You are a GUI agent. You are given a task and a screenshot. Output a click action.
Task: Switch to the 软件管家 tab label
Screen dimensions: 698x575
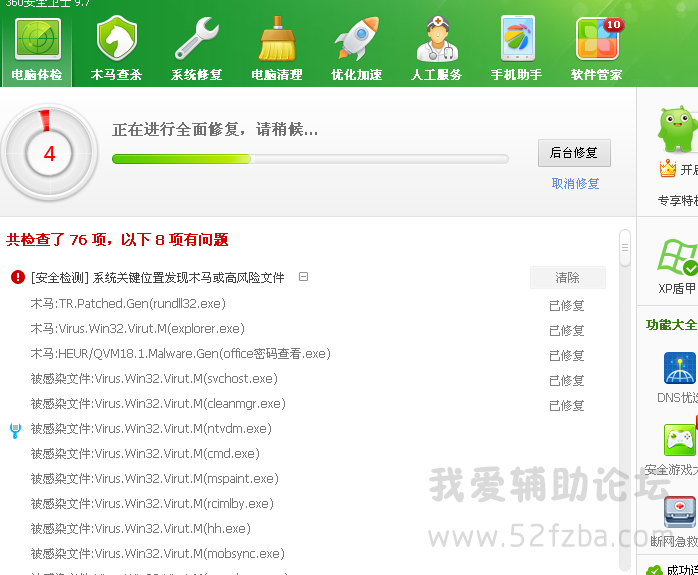pyautogui.click(x=597, y=74)
